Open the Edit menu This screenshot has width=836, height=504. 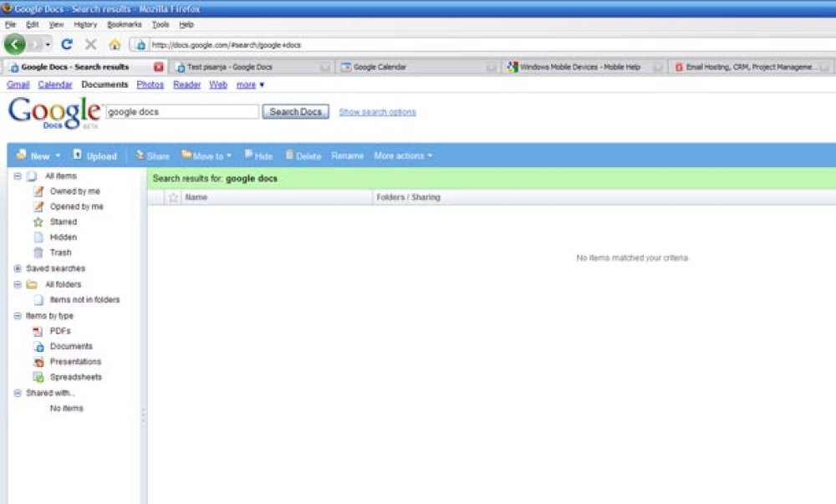(x=32, y=24)
